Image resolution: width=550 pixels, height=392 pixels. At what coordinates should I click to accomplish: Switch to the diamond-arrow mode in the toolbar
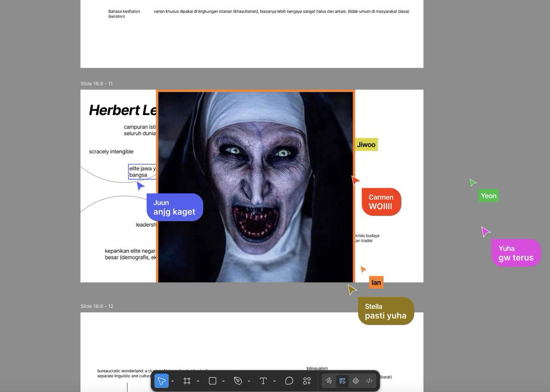[x=356, y=381]
